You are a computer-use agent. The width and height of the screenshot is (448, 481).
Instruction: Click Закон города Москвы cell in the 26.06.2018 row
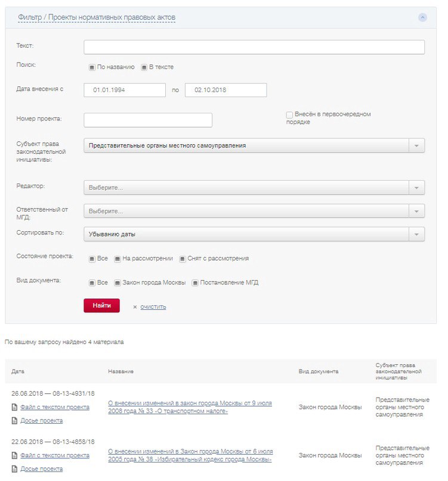tap(330, 407)
